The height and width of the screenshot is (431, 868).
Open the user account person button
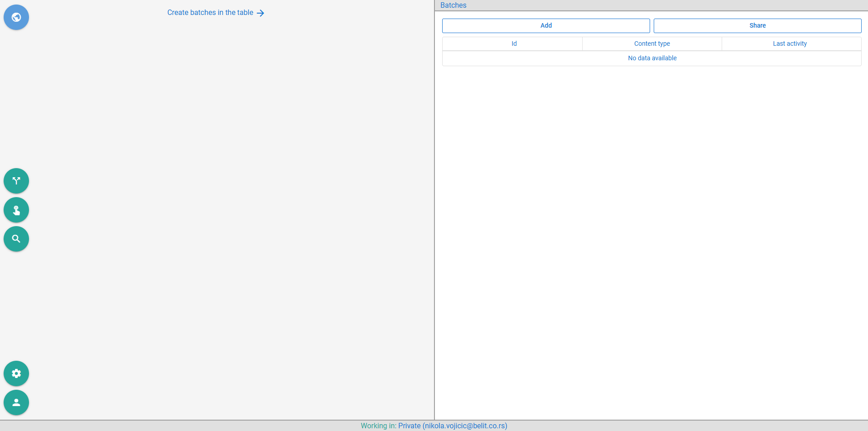pyautogui.click(x=16, y=402)
